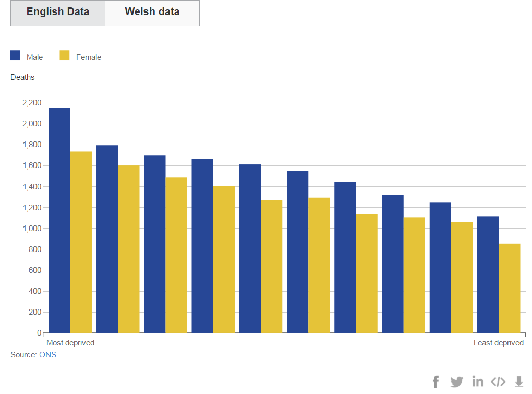
Task: Click the "Most deprived" axis label
Action: coord(70,343)
